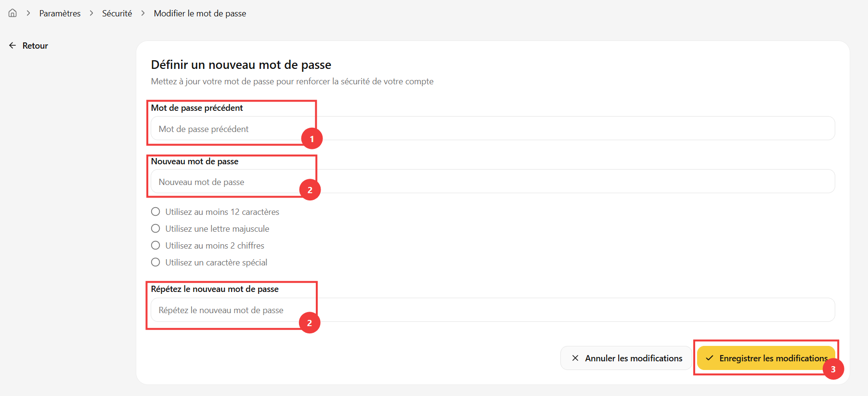Click the 2 chiffres requirement circle
Screen dimensions: 868x396
(155, 245)
